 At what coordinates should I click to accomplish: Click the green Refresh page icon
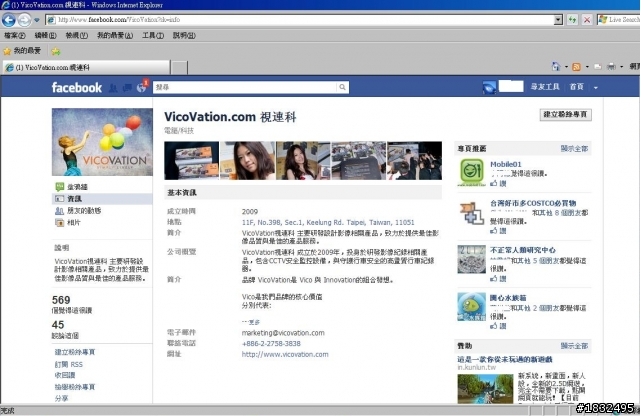[572, 20]
